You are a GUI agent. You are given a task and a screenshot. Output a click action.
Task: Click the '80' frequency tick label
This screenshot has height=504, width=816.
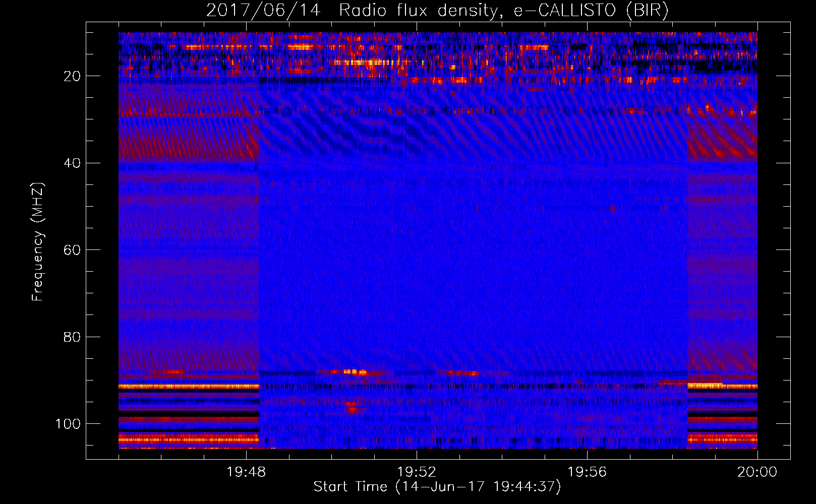(x=72, y=337)
